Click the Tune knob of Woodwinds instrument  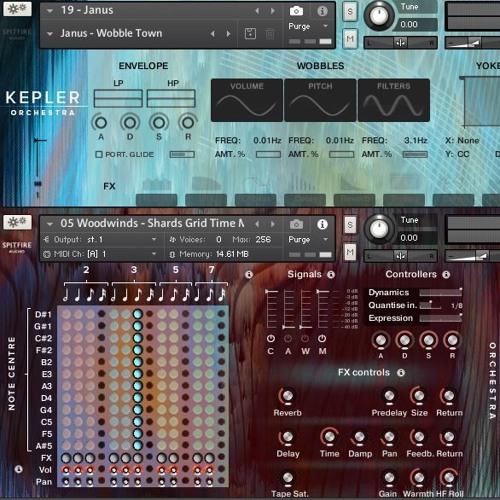pos(379,228)
